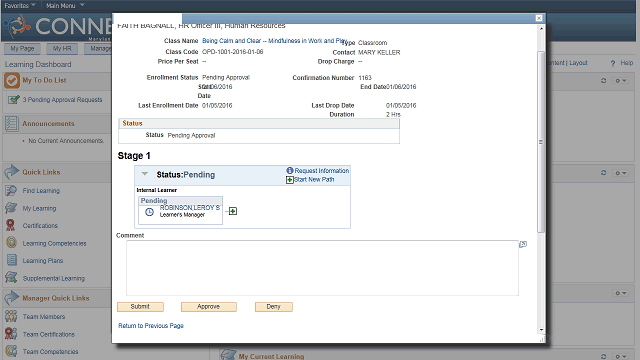This screenshot has width=640, height=360.
Task: Switch to the My HR tab
Action: coord(62,49)
